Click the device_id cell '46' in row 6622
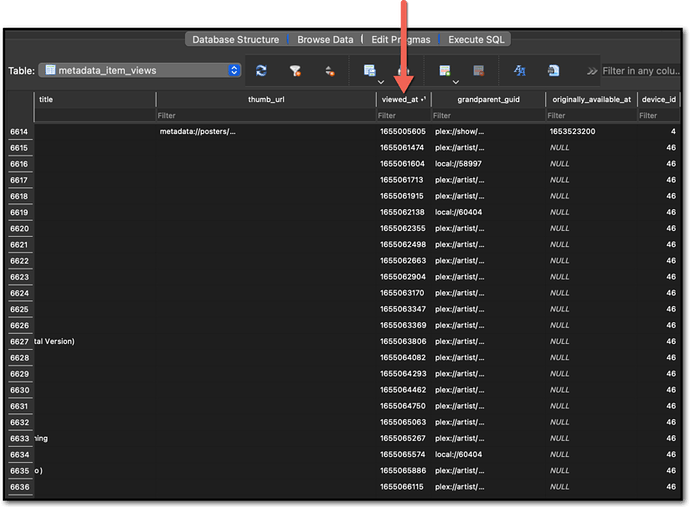The width and height of the screenshot is (690, 507). click(x=658, y=261)
